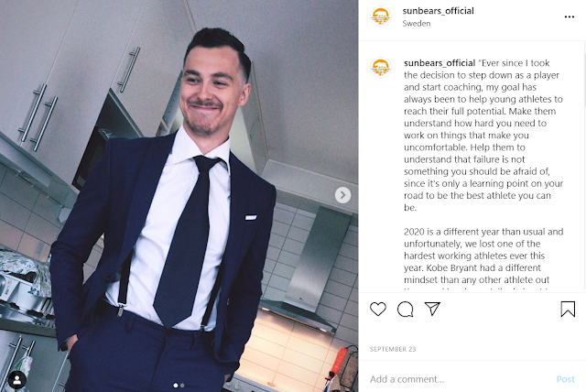
Task: Click the Post comment button
Action: coord(566,379)
